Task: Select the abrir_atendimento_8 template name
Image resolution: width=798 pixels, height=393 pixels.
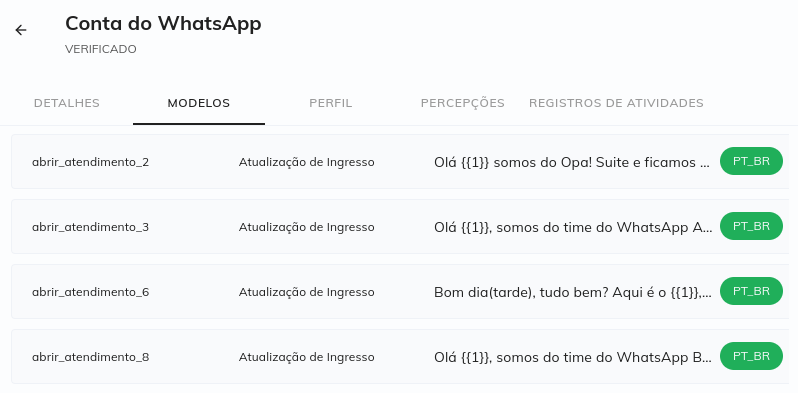Action: coord(91,357)
